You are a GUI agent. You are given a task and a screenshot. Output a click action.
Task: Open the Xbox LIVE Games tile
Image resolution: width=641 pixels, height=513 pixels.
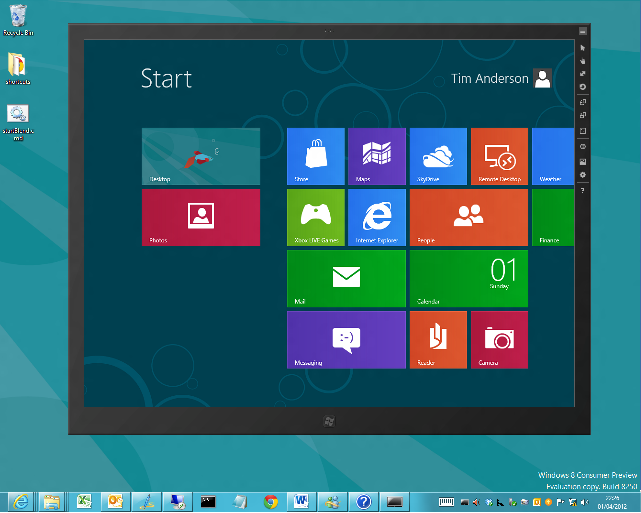point(316,217)
